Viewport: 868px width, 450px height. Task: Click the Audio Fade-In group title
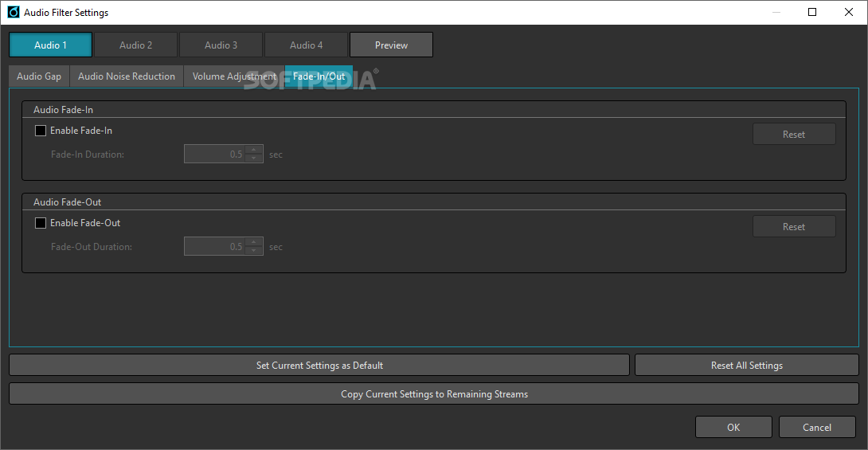coord(63,110)
